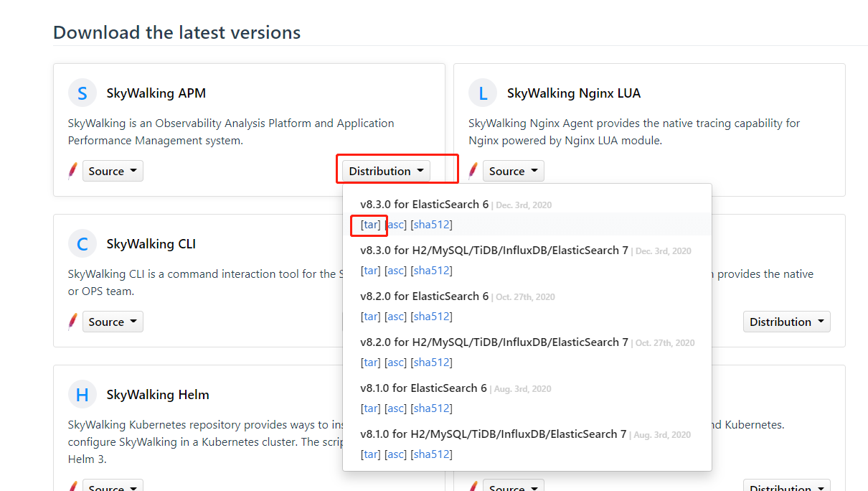Open asc link for v8.3.0 ElasticSearch 6
This screenshot has width=868, height=491.
point(396,225)
